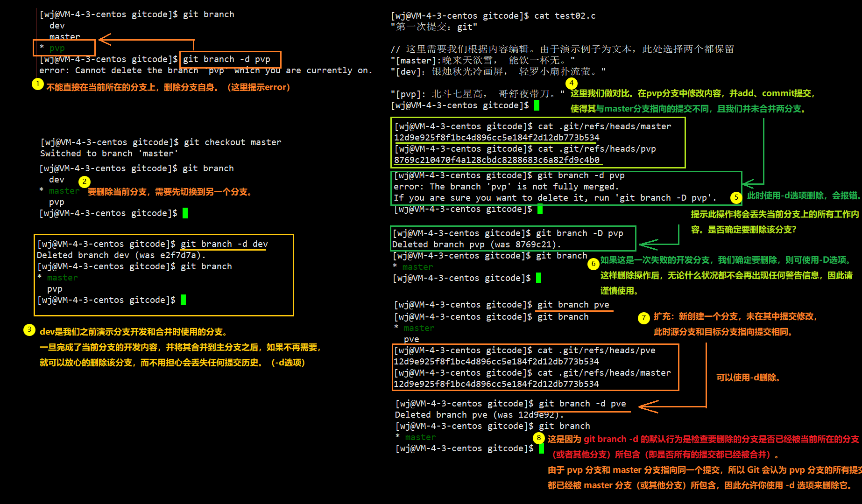Image resolution: width=862 pixels, height=504 pixels.
Task: Click the 'git branch pve' command
Action: tap(573, 305)
